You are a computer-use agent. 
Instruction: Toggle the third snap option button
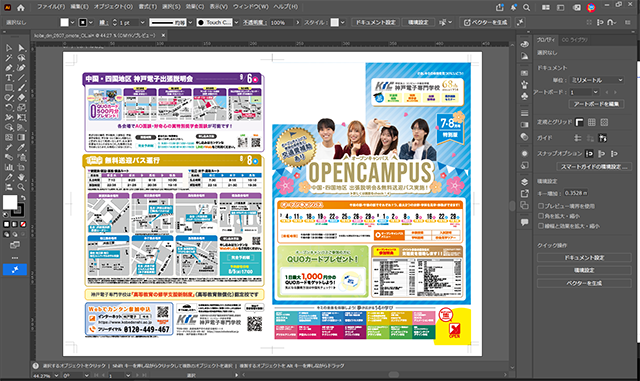coord(614,154)
